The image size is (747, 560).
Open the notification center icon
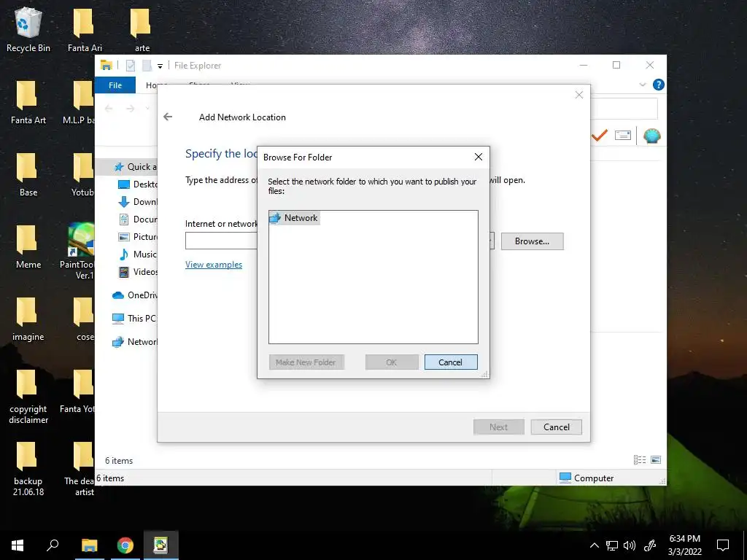click(723, 545)
